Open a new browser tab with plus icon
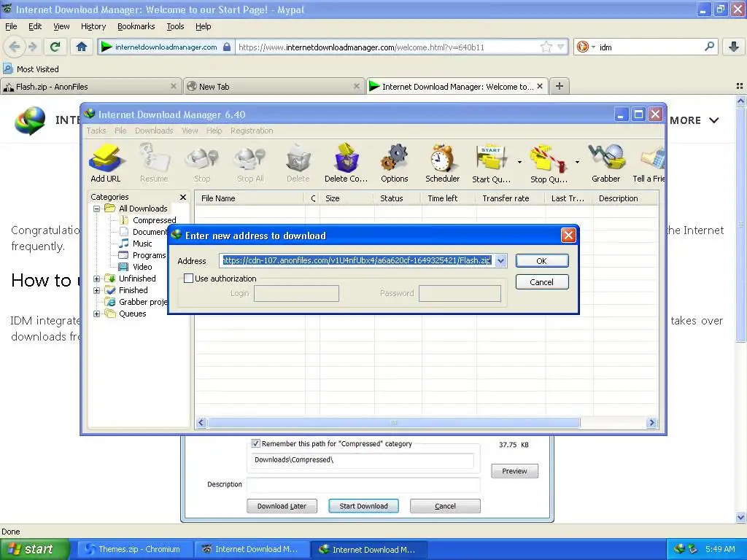The image size is (747, 560). pyautogui.click(x=560, y=86)
